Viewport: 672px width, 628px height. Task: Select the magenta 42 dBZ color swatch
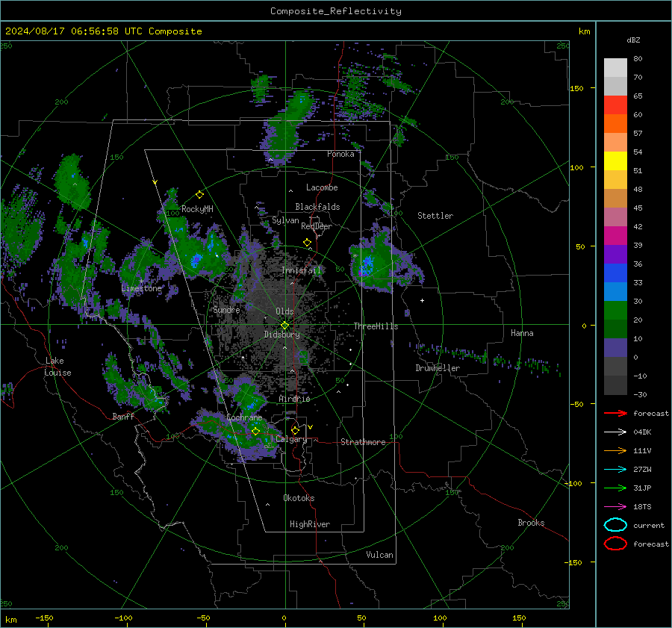pos(615,236)
